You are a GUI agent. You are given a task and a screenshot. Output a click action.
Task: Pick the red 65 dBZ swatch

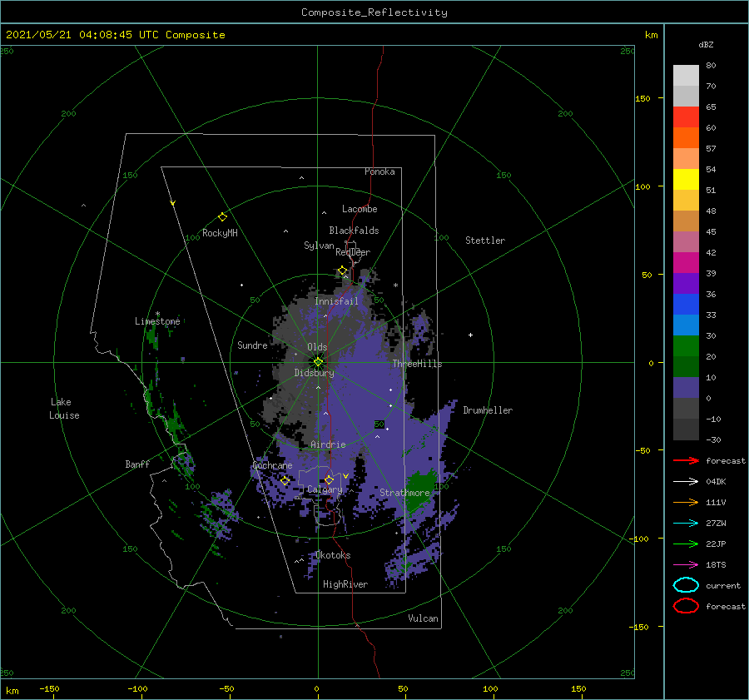tap(686, 117)
